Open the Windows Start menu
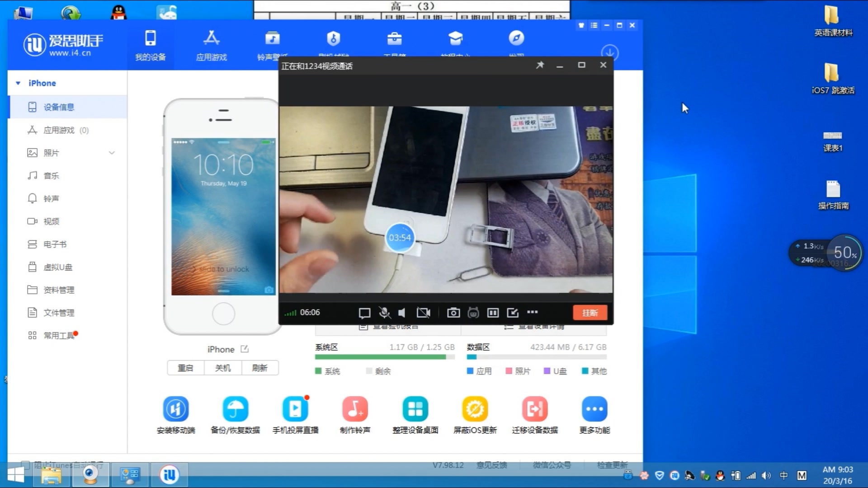Image resolution: width=868 pixels, height=488 pixels. point(16,475)
